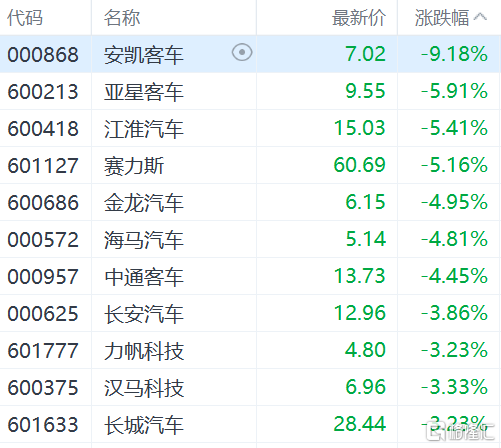
Task: Select the 亚星客车 stock row
Action: (250, 91)
